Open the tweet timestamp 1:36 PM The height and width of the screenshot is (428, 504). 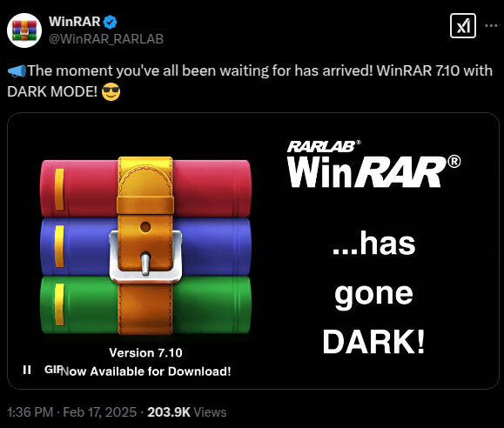pos(30,412)
